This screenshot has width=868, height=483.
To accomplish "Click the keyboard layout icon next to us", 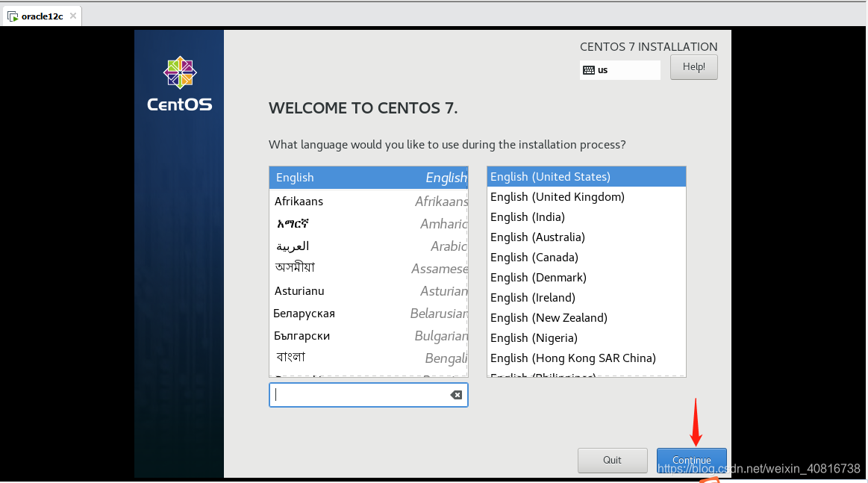I will pyautogui.click(x=589, y=70).
